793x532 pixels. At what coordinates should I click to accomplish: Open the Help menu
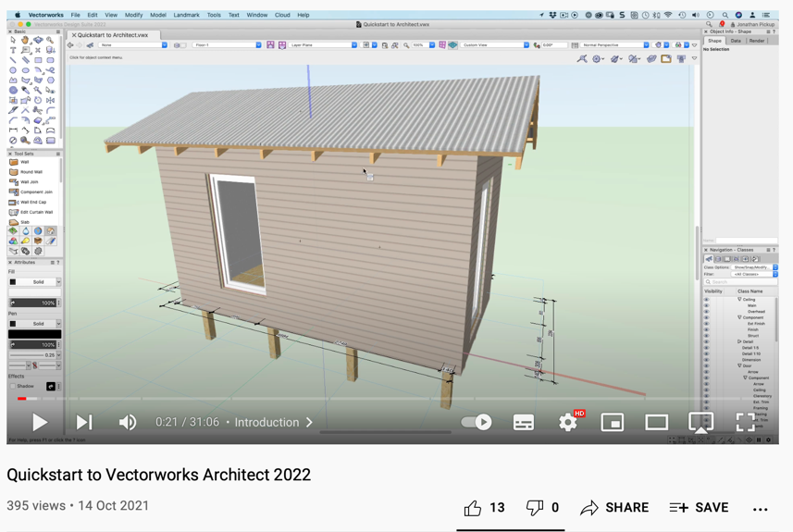(303, 15)
